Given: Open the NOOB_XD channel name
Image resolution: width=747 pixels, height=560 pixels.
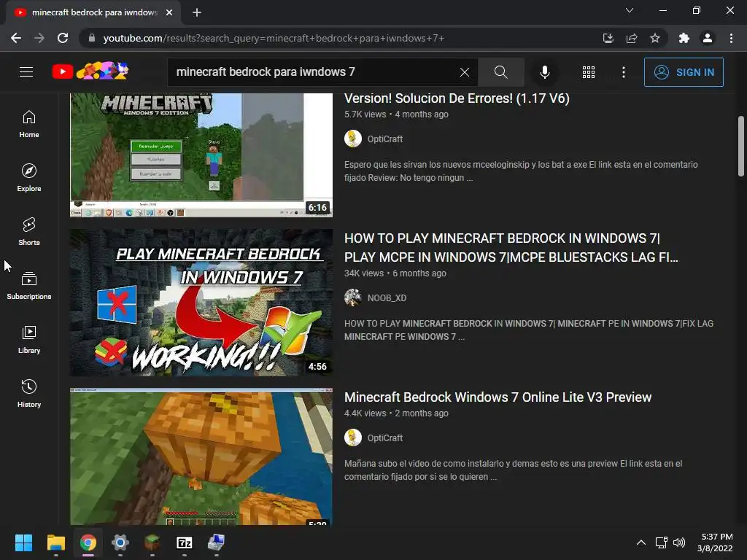Looking at the screenshot, I should pyautogui.click(x=387, y=298).
